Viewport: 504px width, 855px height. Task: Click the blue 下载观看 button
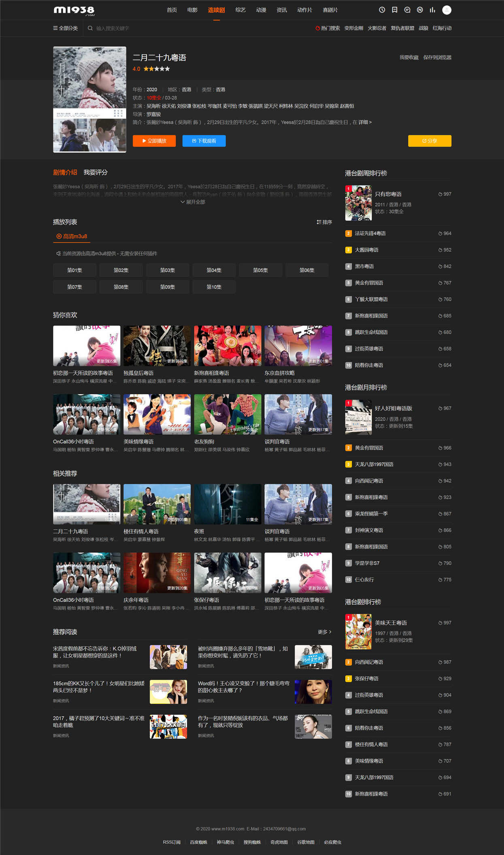point(204,141)
